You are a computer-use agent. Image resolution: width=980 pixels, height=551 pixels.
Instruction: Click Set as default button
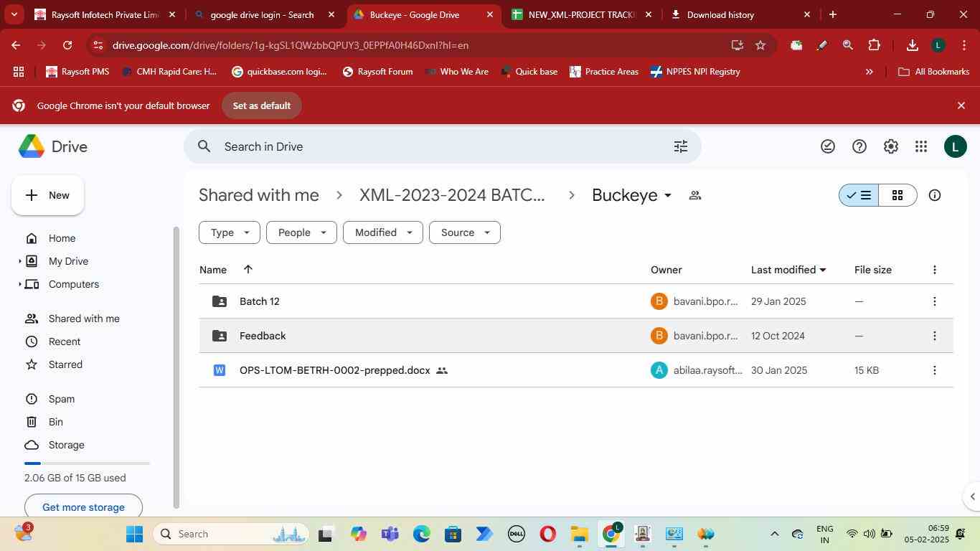point(262,105)
